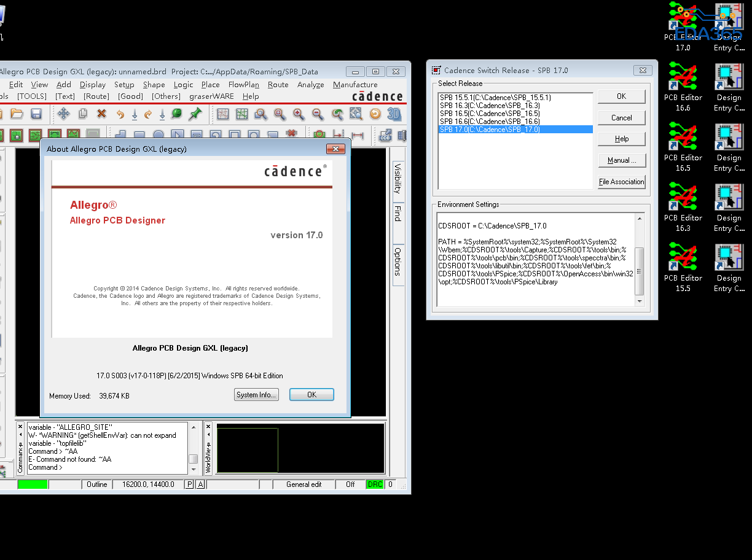Viewport: 752px width, 560px height.
Task: Open the FlowPlan menu
Action: pos(244,85)
